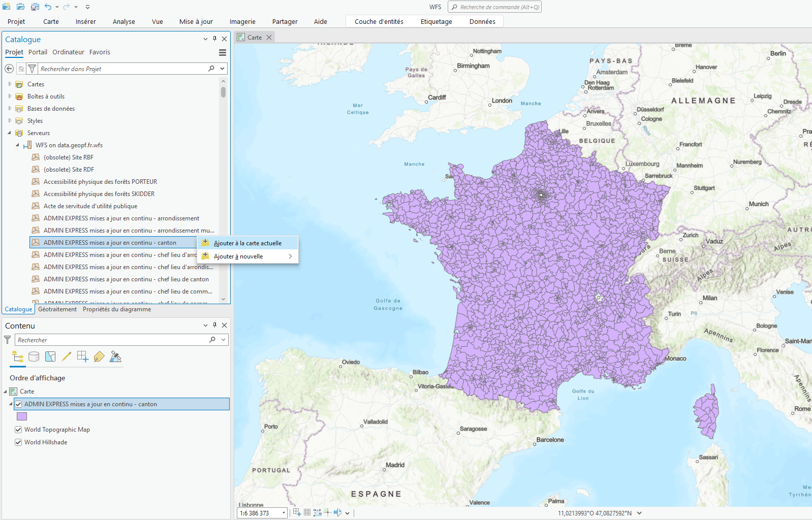Toggle the World Hillshade layer visibility

click(18, 442)
